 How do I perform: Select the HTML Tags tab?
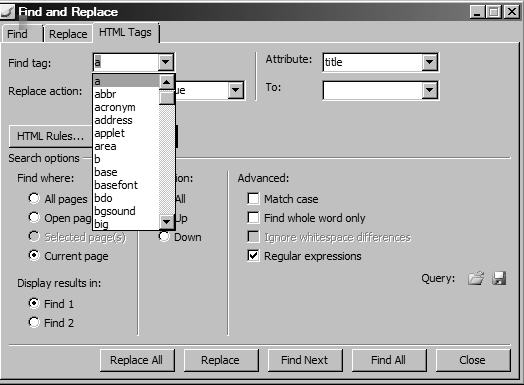point(126,32)
